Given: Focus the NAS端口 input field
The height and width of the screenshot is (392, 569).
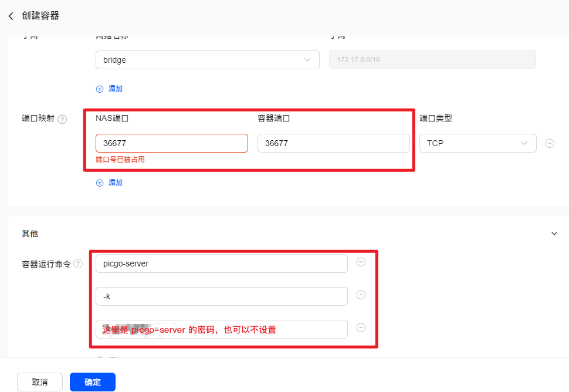Looking at the screenshot, I should tap(172, 143).
